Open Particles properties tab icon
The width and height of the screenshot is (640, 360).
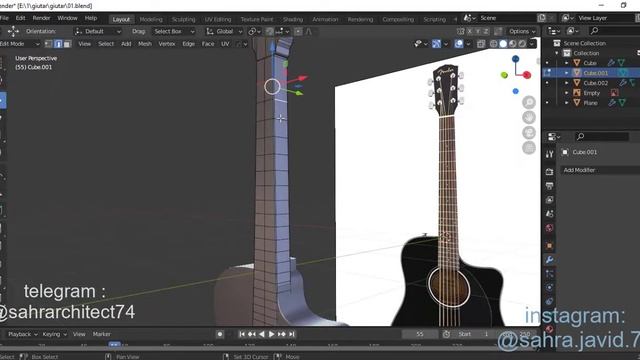(549, 273)
